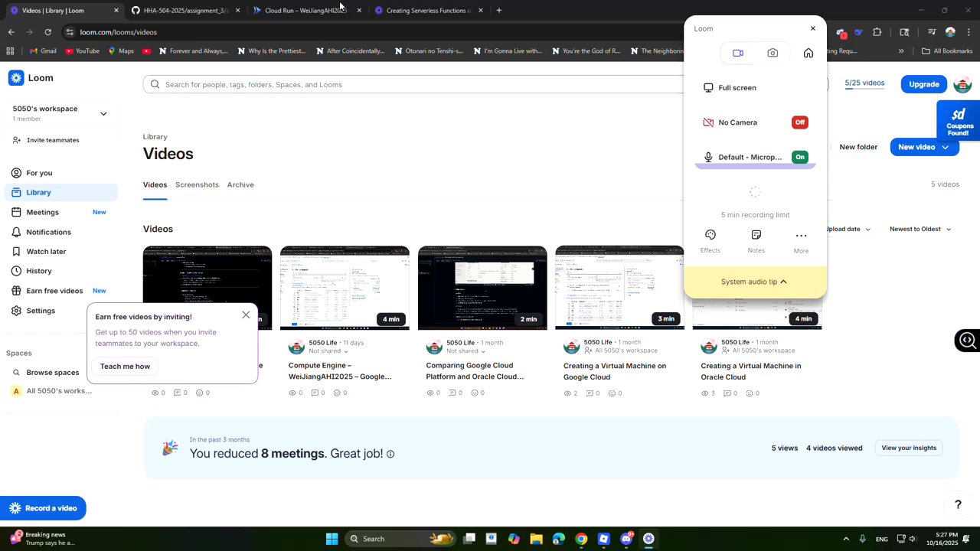Reload the page in the browser

pyautogui.click(x=48, y=32)
